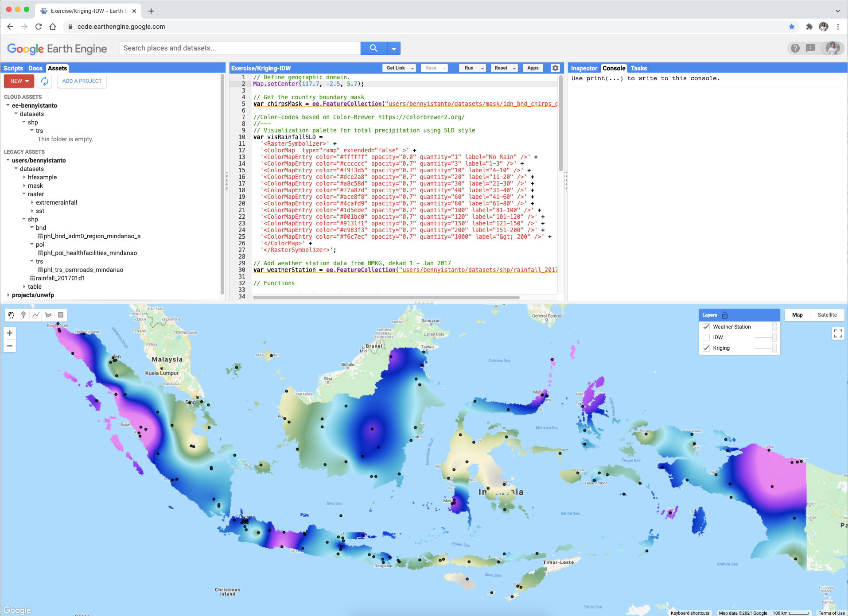Switch to the Scripts tab

[x=13, y=68]
